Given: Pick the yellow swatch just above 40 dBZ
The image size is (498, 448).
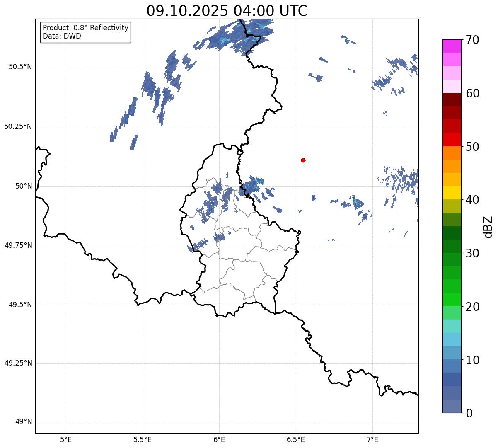Looking at the screenshot, I should click(x=452, y=193).
